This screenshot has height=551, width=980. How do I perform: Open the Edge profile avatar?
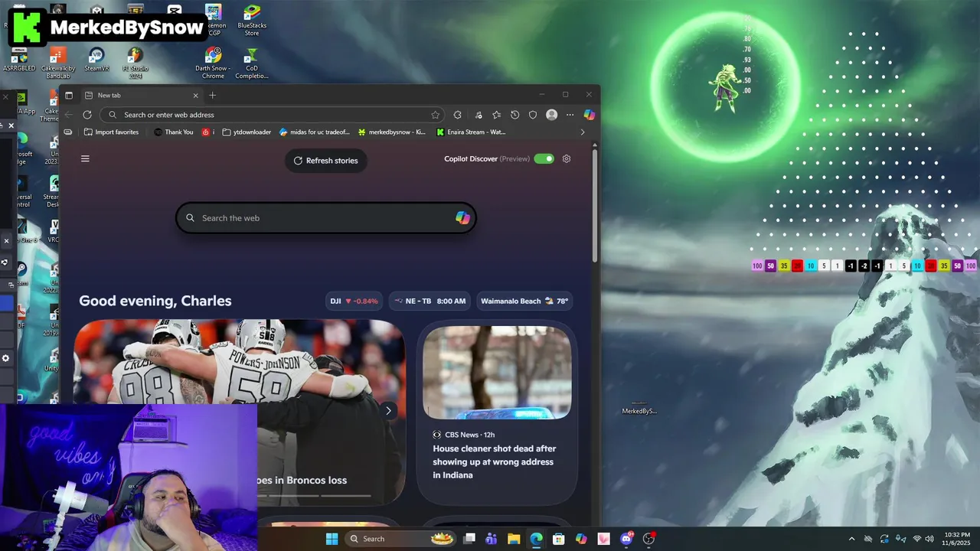click(x=551, y=115)
